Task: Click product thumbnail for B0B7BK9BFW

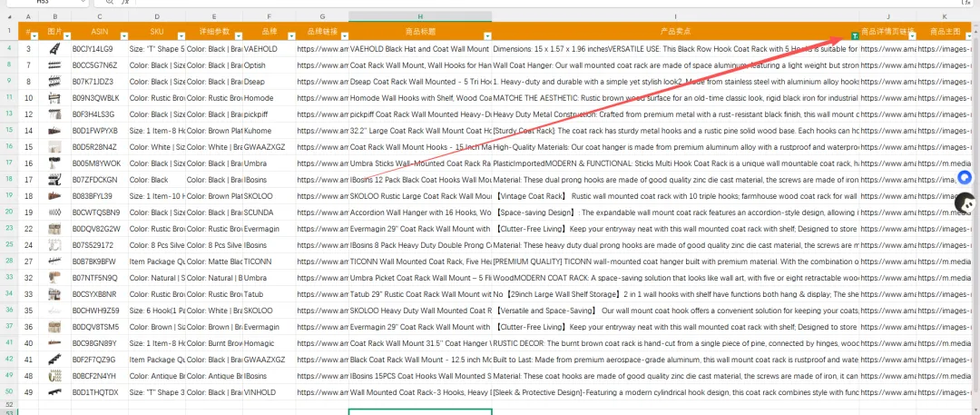Action: [x=55, y=261]
